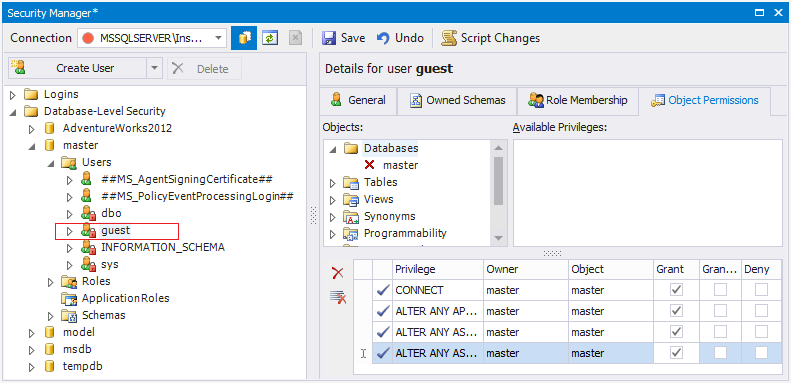Click the Undo arrow icon
This screenshot has width=791, height=383.
tap(383, 38)
